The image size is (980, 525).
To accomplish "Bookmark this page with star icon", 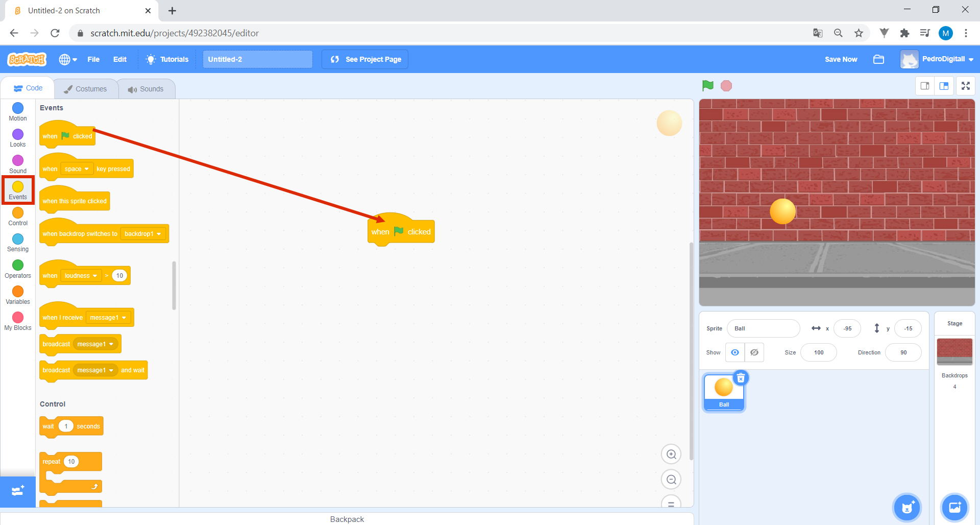I will point(859,33).
